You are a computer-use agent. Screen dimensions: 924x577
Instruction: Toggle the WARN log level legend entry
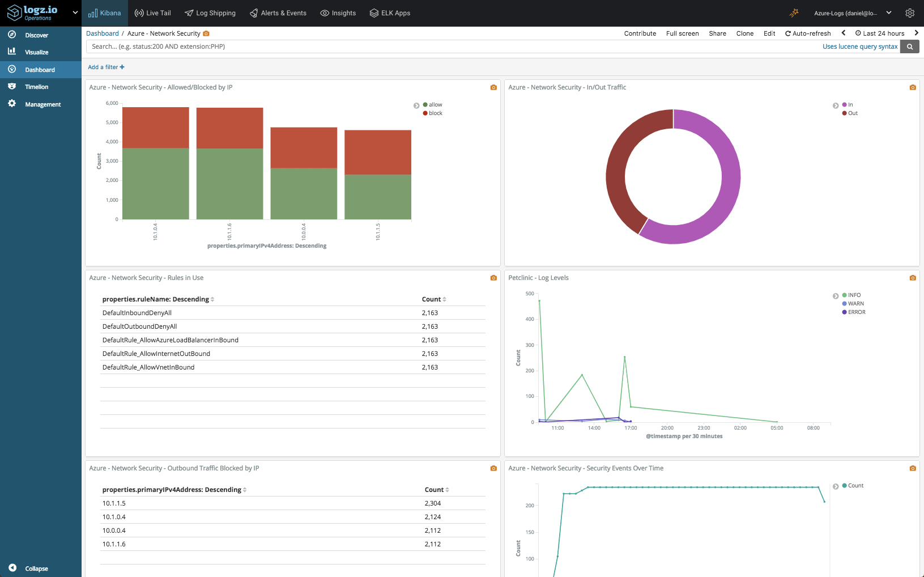(x=853, y=304)
